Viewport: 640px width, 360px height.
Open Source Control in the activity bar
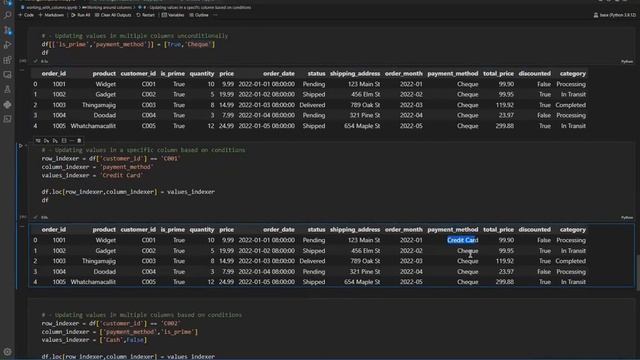click(7, 30)
